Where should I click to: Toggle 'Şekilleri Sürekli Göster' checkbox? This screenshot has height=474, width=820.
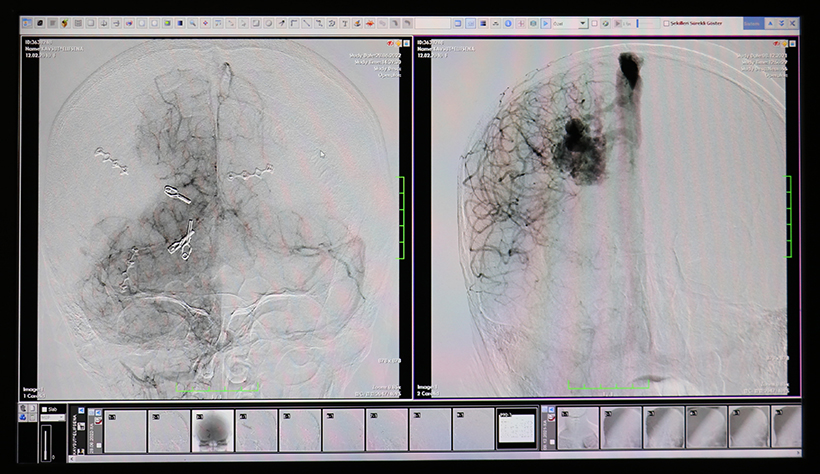pyautogui.click(x=666, y=24)
